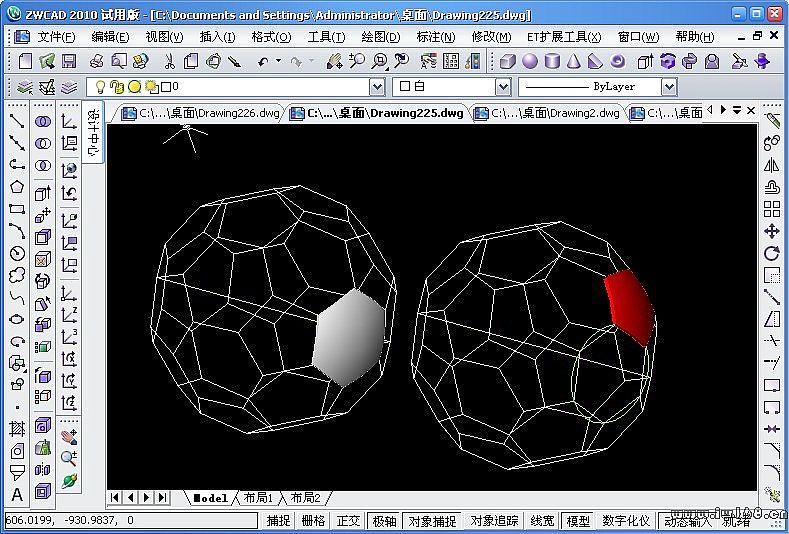Screen dimensions: 789x534
Task: Expand the layer list dropdown
Action: tap(377, 88)
